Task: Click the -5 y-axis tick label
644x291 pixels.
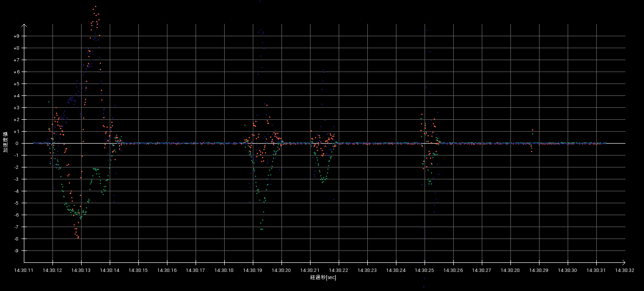Action: [x=17, y=203]
